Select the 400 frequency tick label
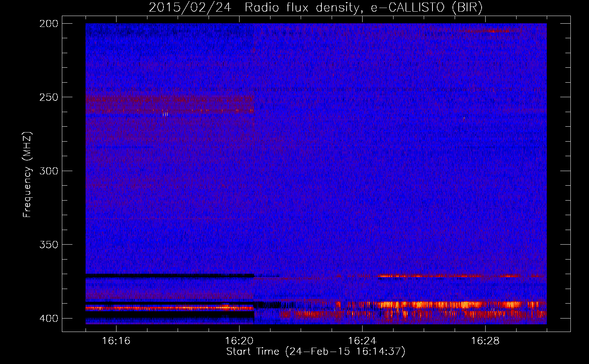589x364 pixels. (49, 318)
